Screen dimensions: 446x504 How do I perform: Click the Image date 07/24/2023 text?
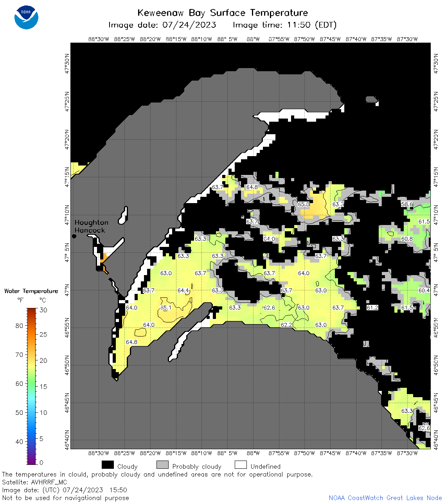click(x=162, y=25)
